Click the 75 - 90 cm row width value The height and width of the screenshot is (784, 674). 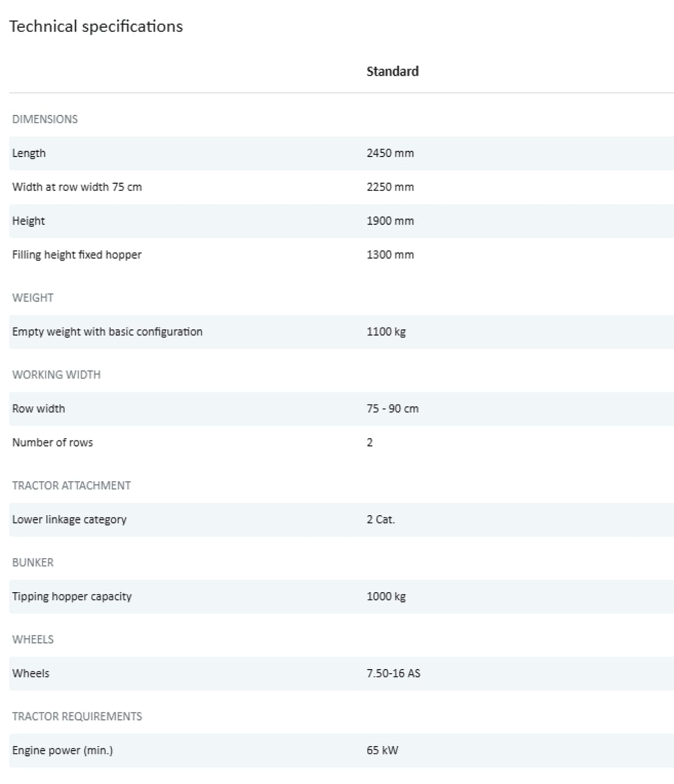pyautogui.click(x=392, y=409)
